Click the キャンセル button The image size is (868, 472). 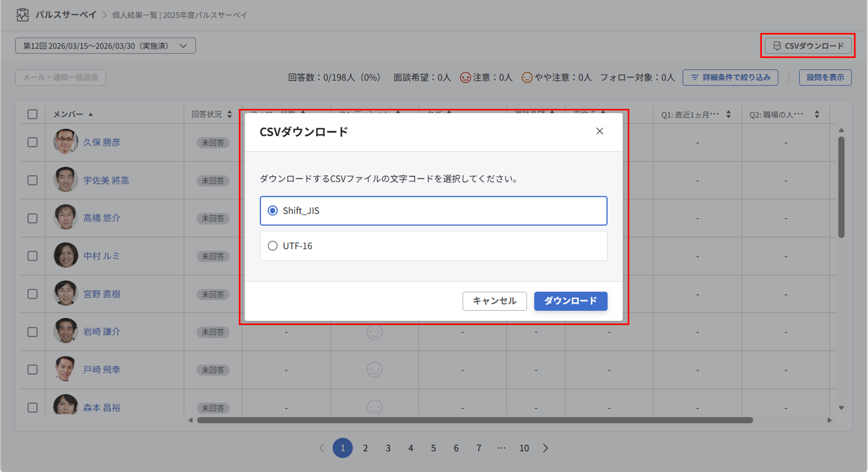[x=494, y=301]
